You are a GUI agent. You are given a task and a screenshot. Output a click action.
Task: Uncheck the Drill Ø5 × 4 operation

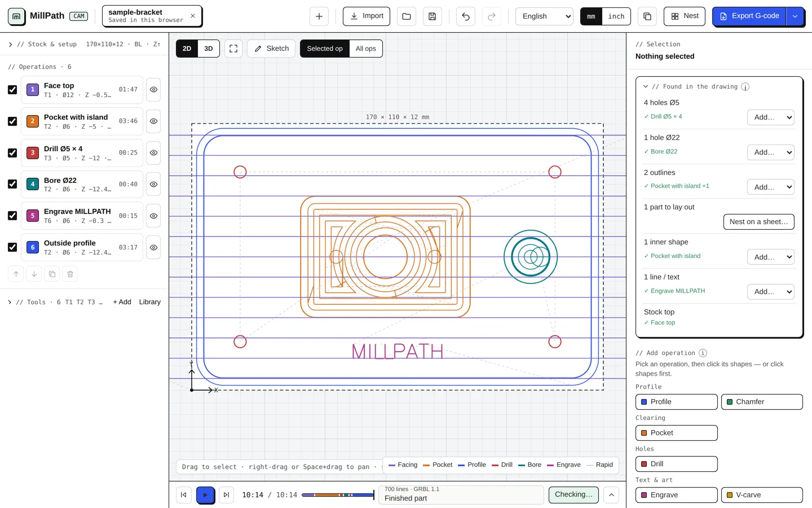12,153
